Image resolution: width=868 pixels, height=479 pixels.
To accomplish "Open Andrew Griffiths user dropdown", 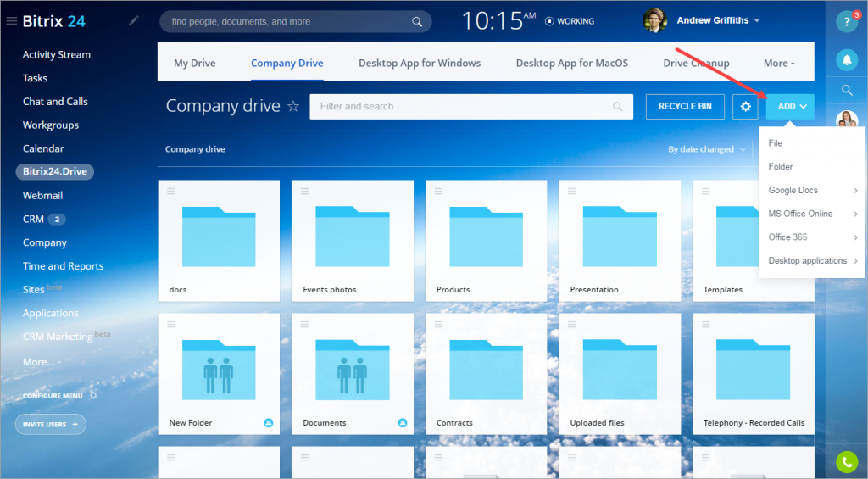I will [x=718, y=20].
